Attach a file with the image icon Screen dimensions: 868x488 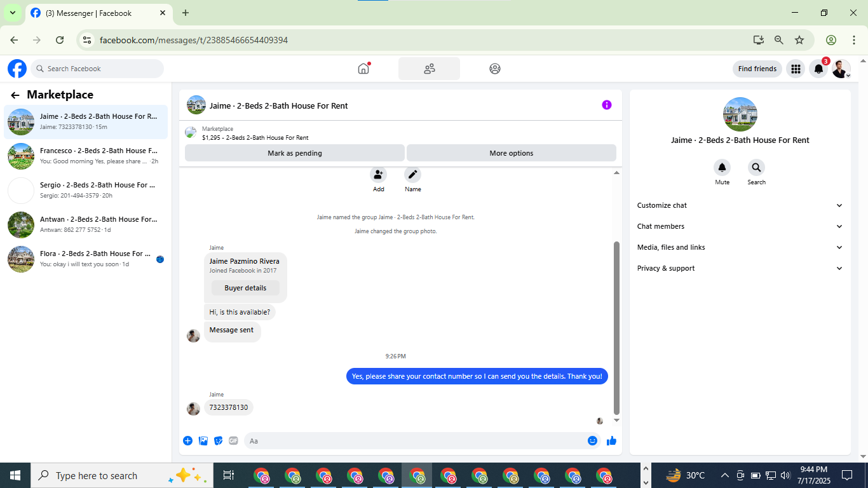pyautogui.click(x=203, y=441)
